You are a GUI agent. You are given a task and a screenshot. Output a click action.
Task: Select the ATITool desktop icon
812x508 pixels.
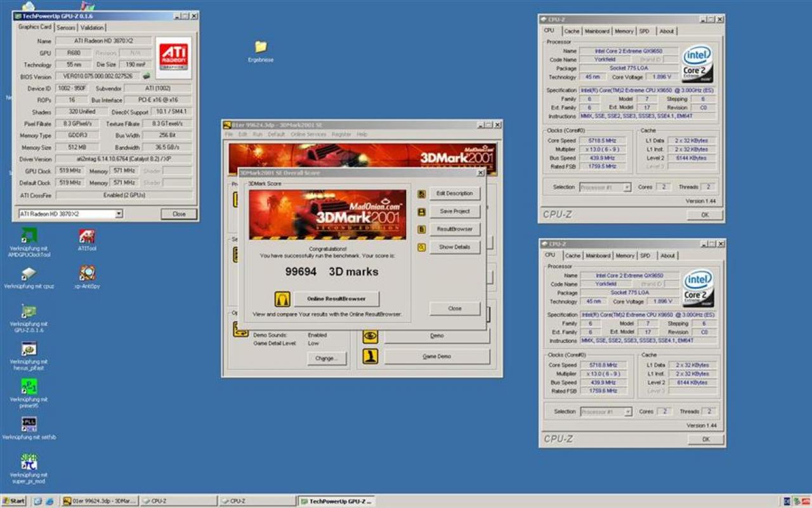(87, 236)
